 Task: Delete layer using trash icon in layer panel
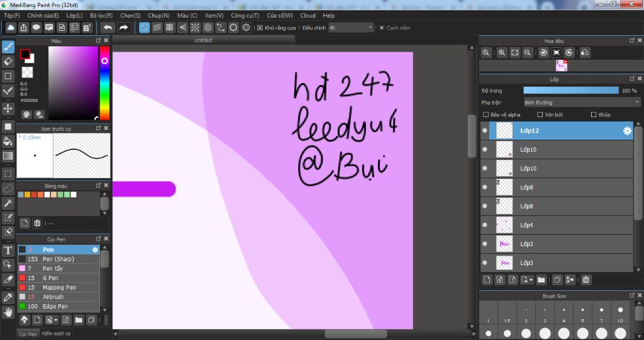(x=586, y=280)
